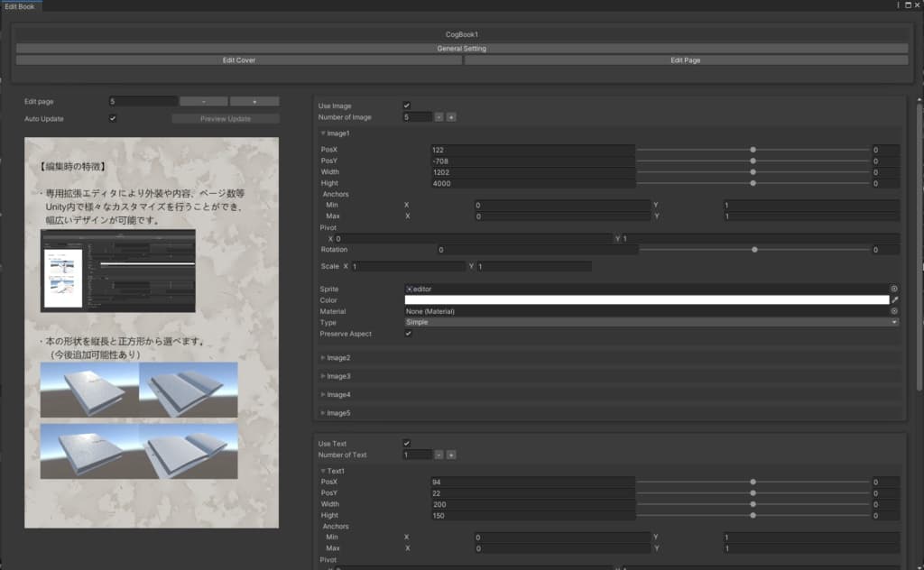Image resolution: width=924 pixels, height=570 pixels.
Task: Click the Color eyedropper icon
Action: 894,299
